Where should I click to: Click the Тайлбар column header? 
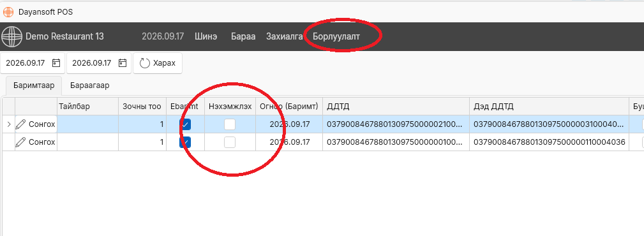pyautogui.click(x=87, y=107)
